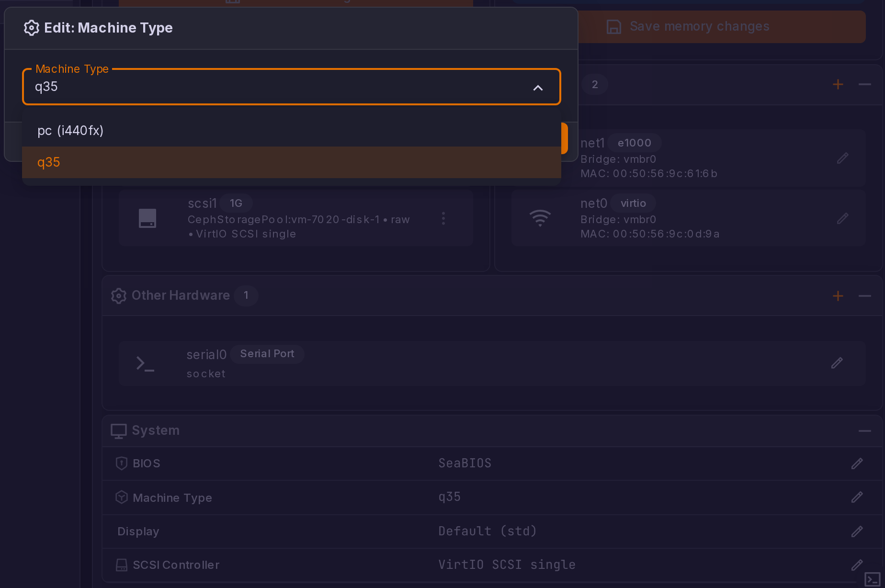Edit the net1 e1000 network device
Viewport: 885px width, 588px height.
842,158
